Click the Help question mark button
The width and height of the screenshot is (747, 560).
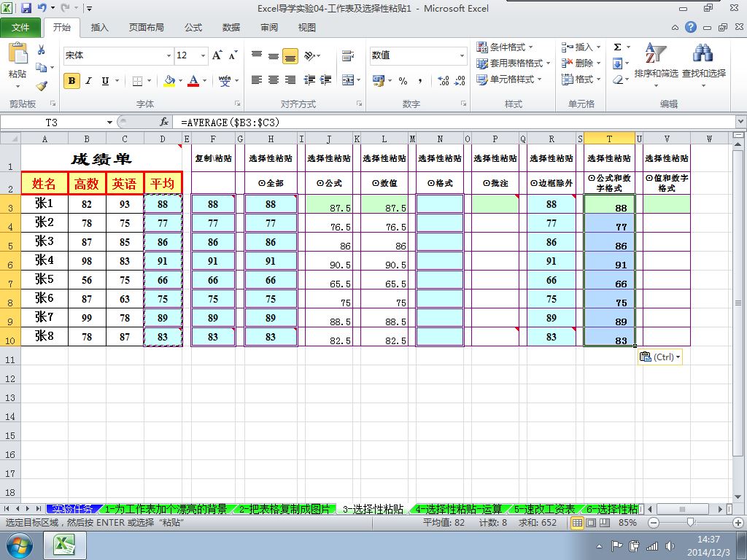coord(691,27)
